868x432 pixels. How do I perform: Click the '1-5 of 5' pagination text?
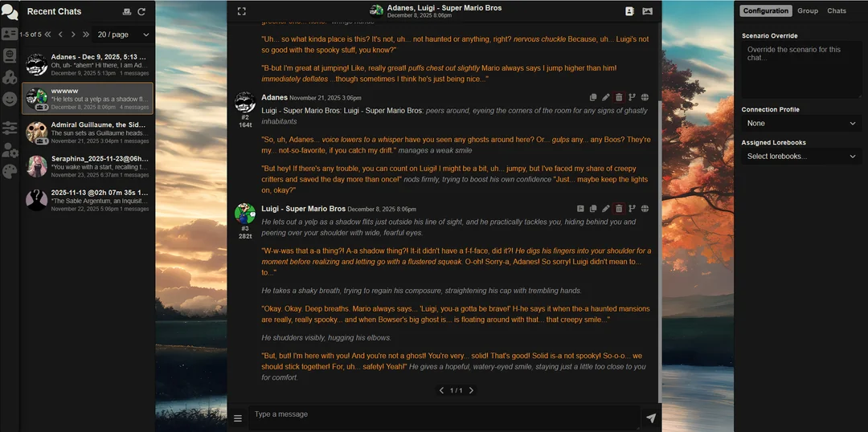31,35
